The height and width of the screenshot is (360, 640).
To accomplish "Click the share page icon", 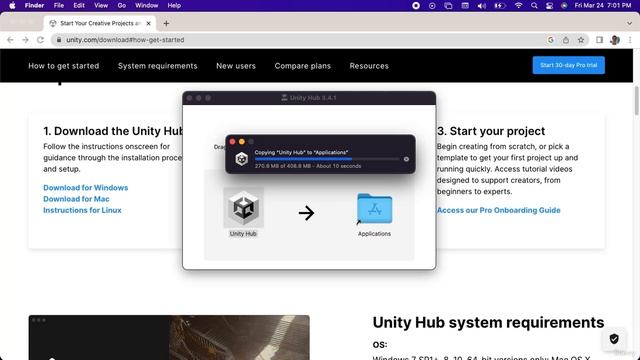I will [x=566, y=40].
